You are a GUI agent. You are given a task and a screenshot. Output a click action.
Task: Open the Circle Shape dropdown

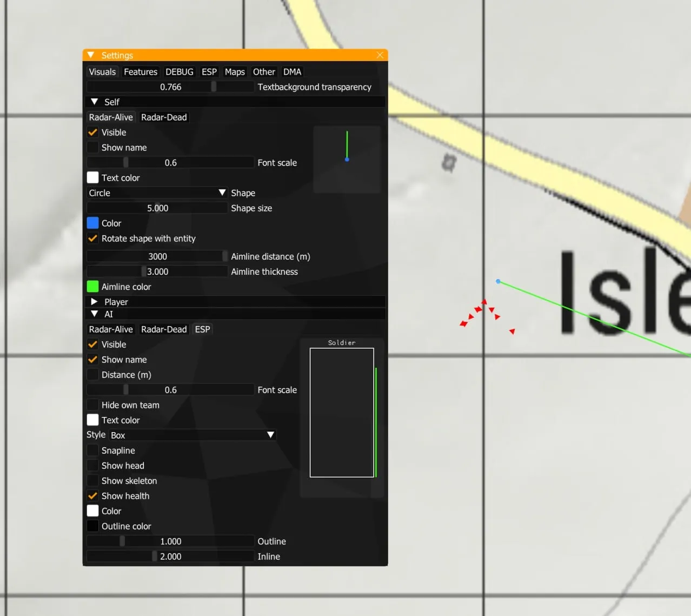coord(157,193)
